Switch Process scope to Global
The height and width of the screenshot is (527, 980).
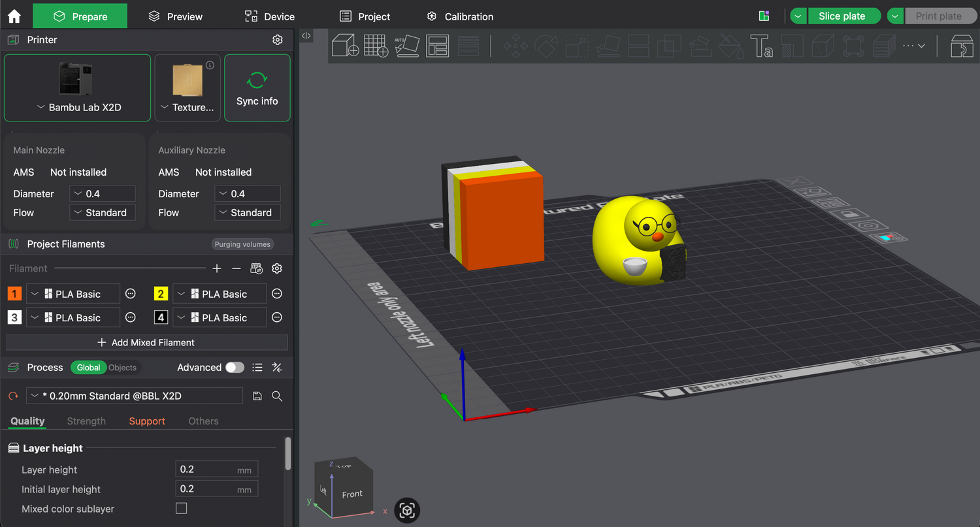tap(89, 368)
